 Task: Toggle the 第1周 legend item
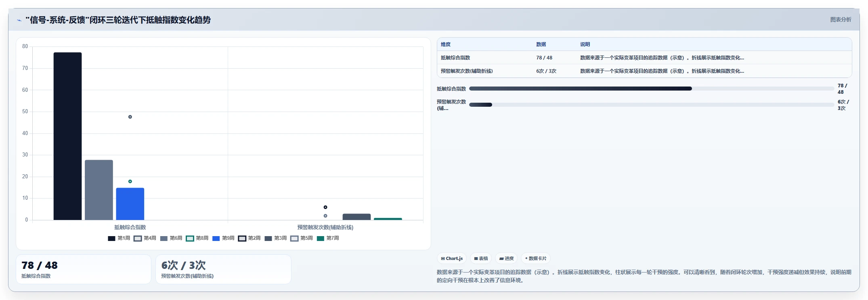(119, 239)
